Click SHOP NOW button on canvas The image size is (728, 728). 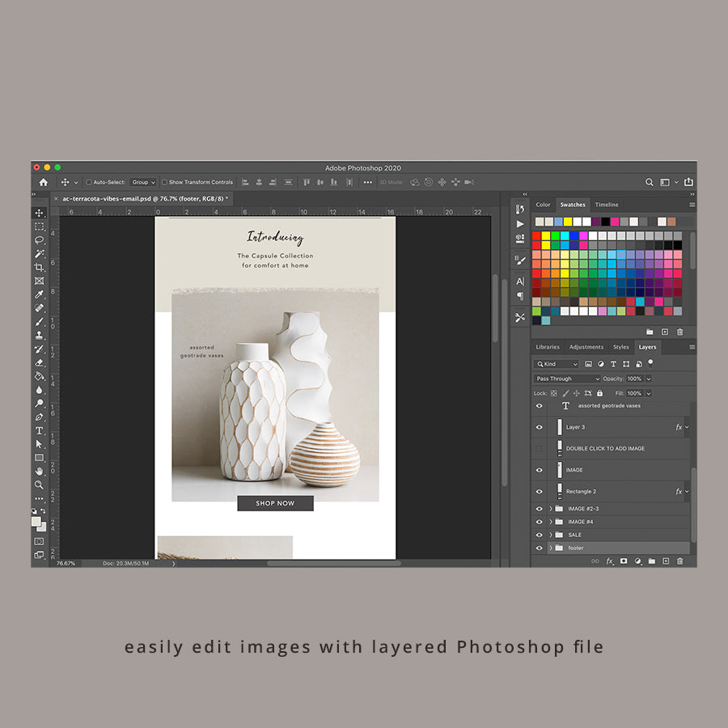point(275,503)
